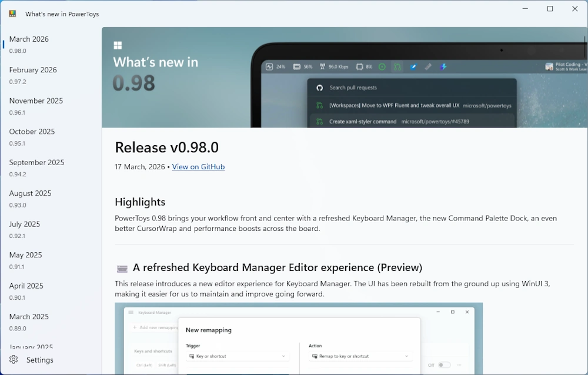Open the View on GitHub link

198,167
